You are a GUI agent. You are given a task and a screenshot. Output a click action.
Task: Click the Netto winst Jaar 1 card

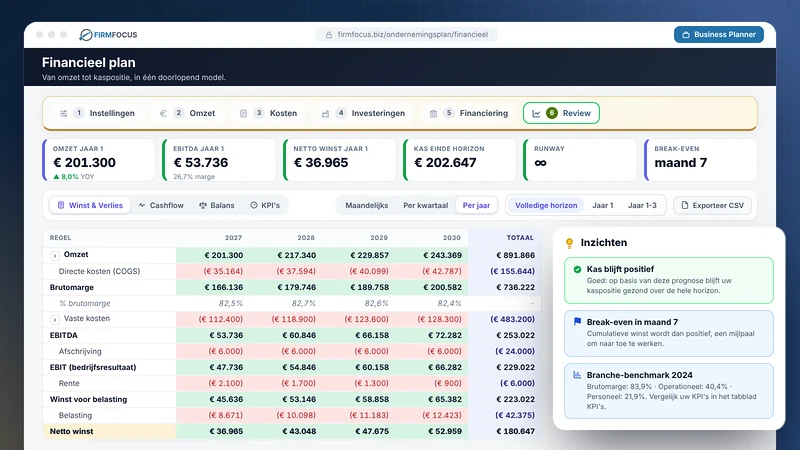click(339, 160)
